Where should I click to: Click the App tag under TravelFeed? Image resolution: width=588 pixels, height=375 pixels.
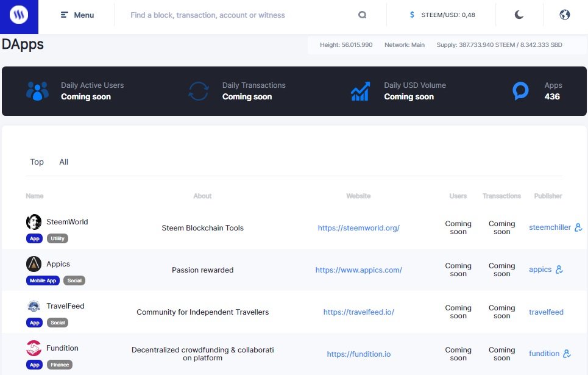click(35, 323)
